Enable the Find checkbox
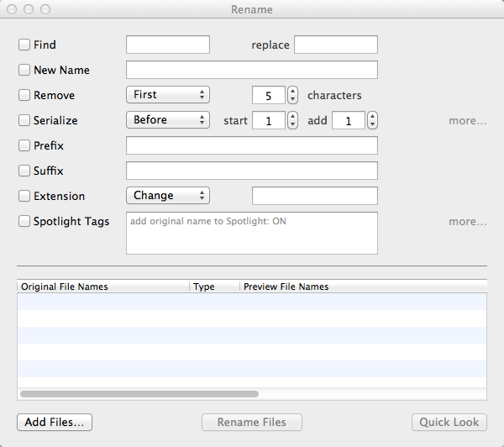Image resolution: width=504 pixels, height=447 pixels. 24,45
